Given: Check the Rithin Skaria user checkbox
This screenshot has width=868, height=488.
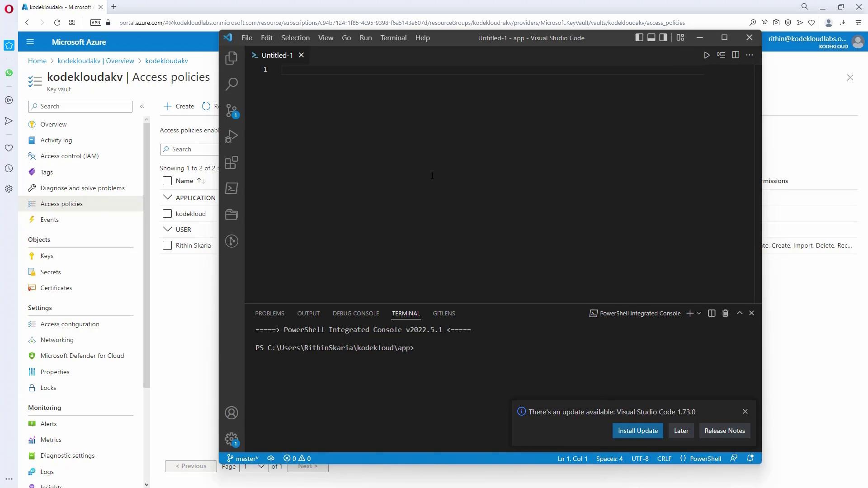Looking at the screenshot, I should coord(167,245).
